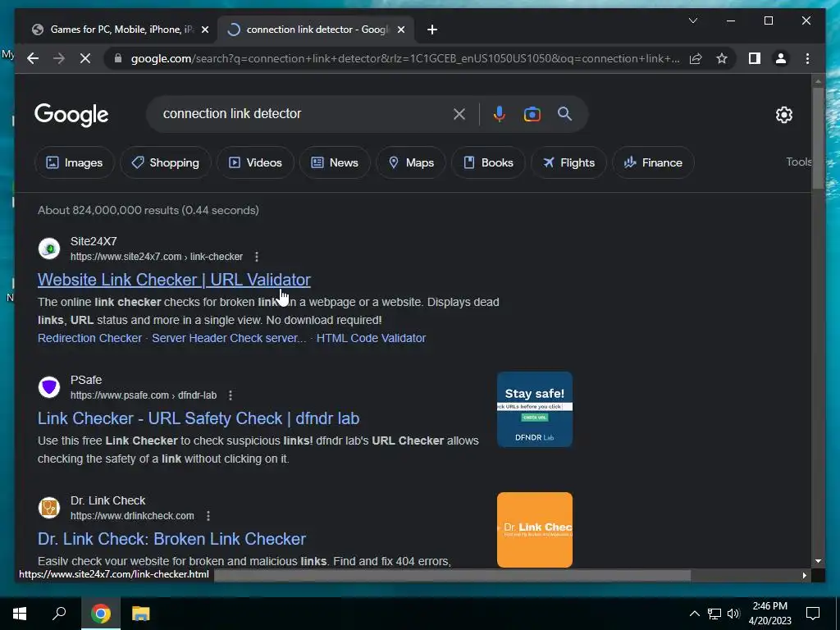Image resolution: width=840 pixels, height=630 pixels.
Task: Click the taskbar clock showing 2:46 PM
Action: (769, 614)
